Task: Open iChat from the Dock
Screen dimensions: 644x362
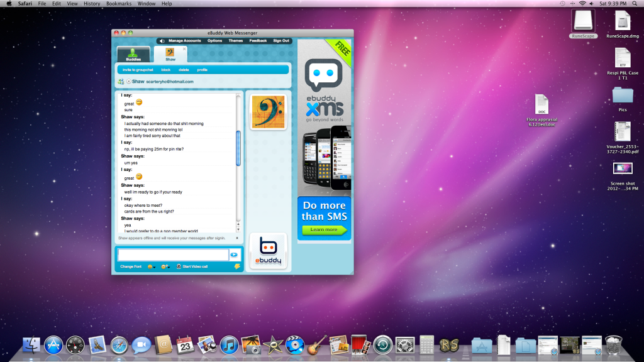Action: pos(142,345)
